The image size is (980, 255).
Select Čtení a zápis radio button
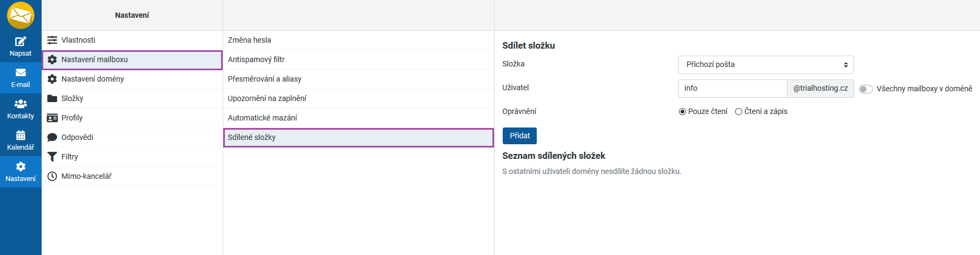pos(738,112)
